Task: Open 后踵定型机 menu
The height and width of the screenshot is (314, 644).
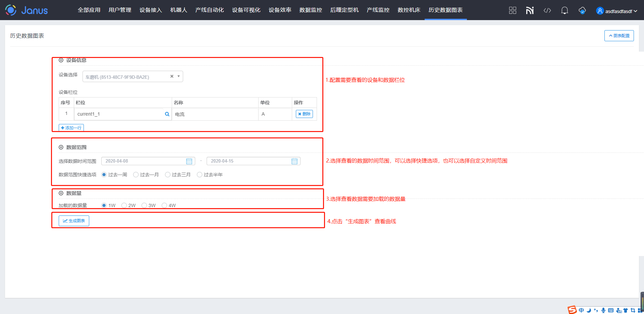Action: click(x=344, y=10)
